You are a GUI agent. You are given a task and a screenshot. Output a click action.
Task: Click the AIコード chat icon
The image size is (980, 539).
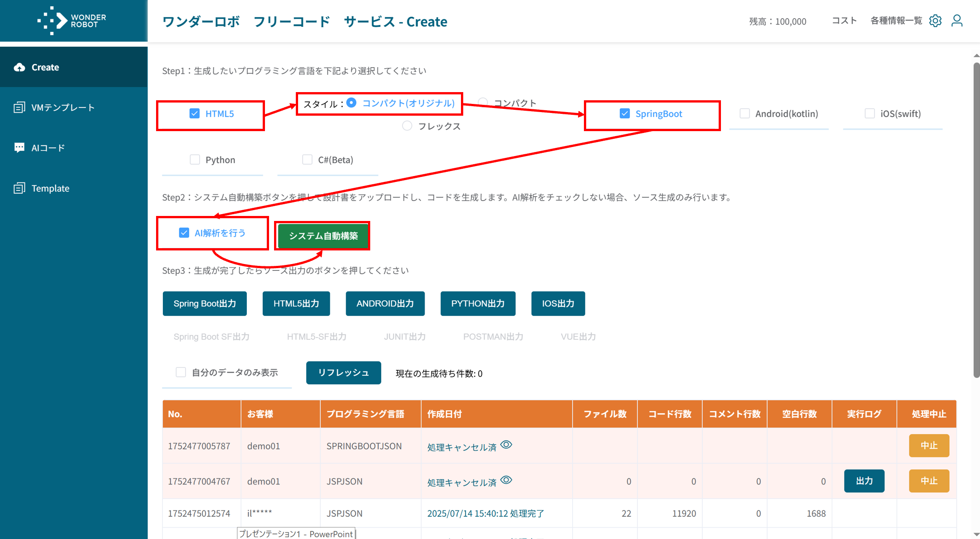coord(19,148)
